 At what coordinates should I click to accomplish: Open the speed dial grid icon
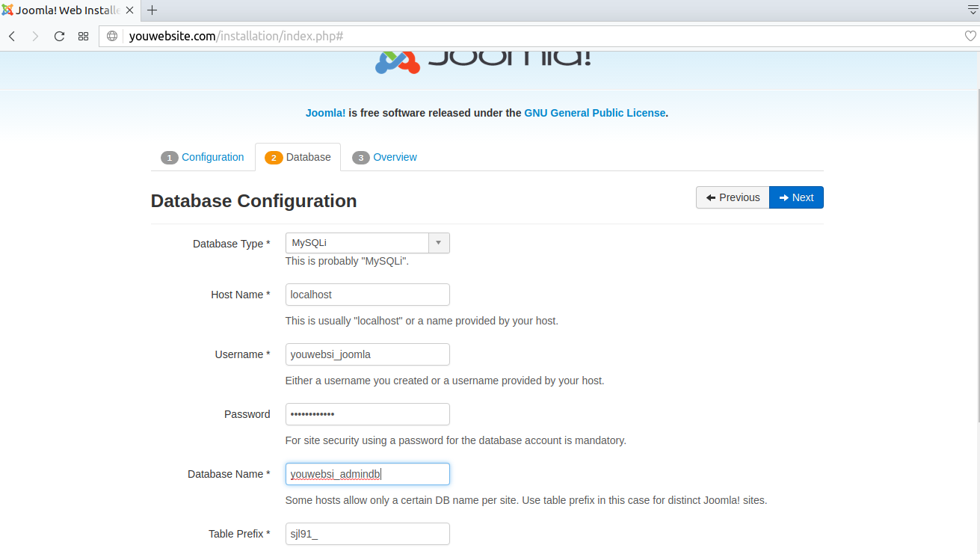pyautogui.click(x=83, y=36)
